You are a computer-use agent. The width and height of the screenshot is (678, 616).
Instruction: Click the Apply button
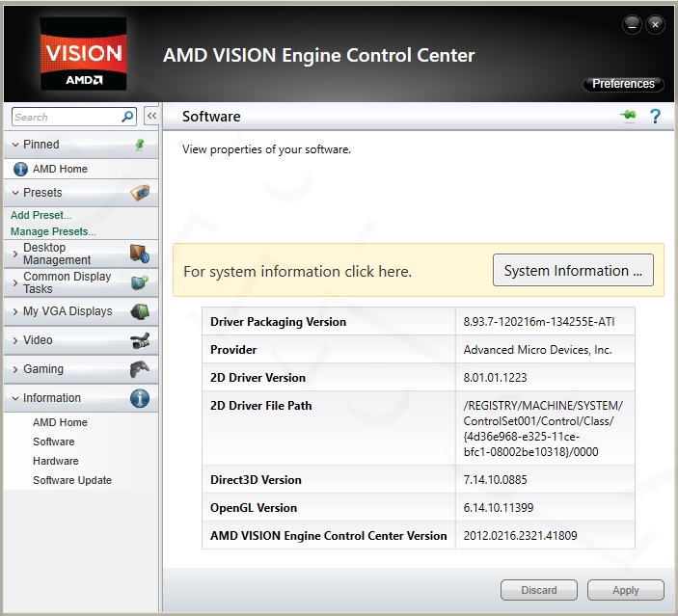tap(625, 590)
